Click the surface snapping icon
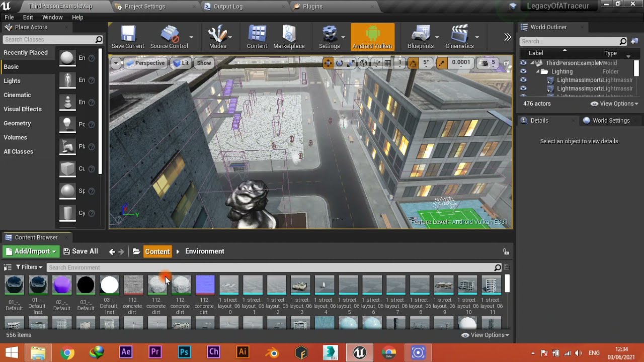The width and height of the screenshot is (644, 362). (x=375, y=63)
